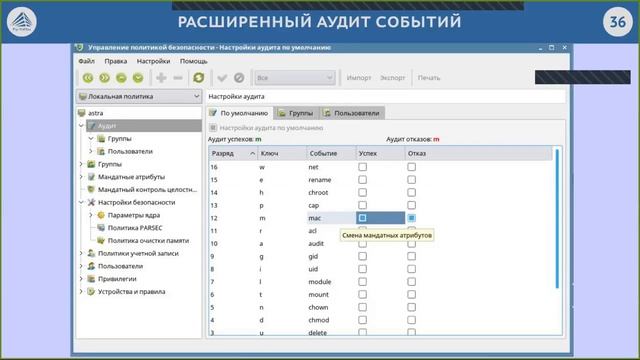This screenshot has height=360, width=640.
Task: Select the Аудит tree item
Action: pyautogui.click(x=144, y=126)
